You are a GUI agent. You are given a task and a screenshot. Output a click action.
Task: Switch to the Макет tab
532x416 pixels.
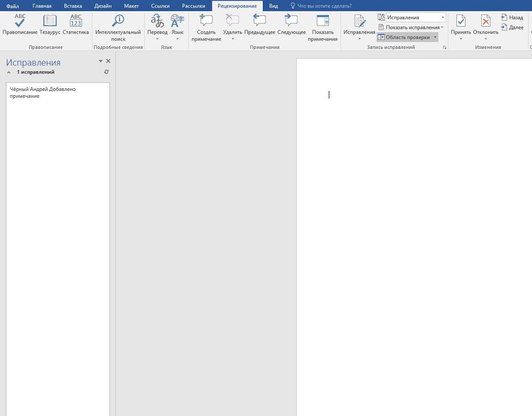pyautogui.click(x=131, y=6)
